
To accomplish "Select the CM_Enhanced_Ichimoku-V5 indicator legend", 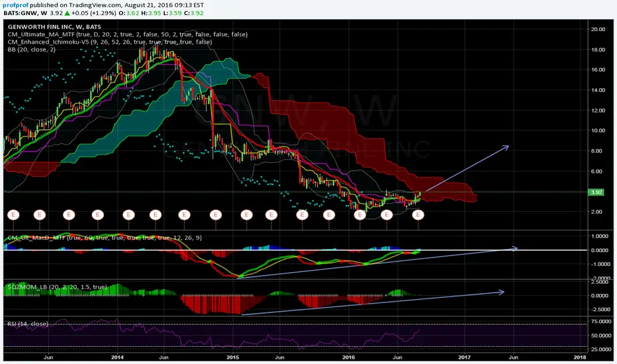I will tap(110, 42).
